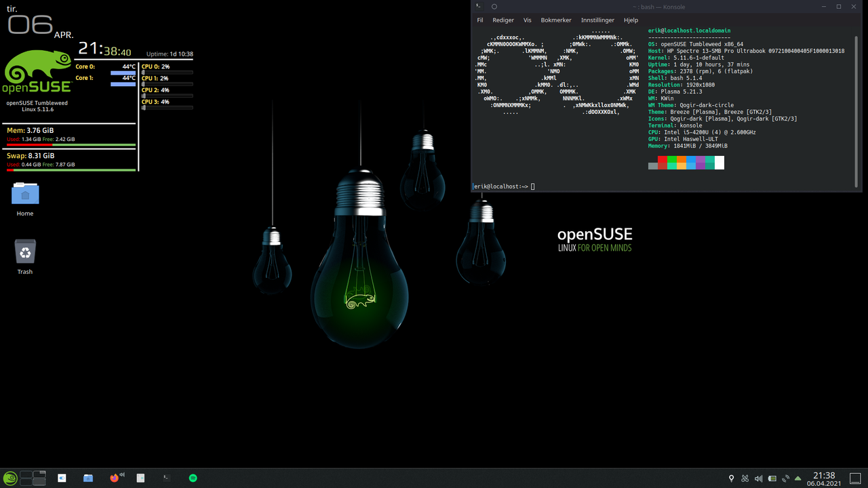
Task: Open Konsole from the taskbar
Action: [165, 478]
